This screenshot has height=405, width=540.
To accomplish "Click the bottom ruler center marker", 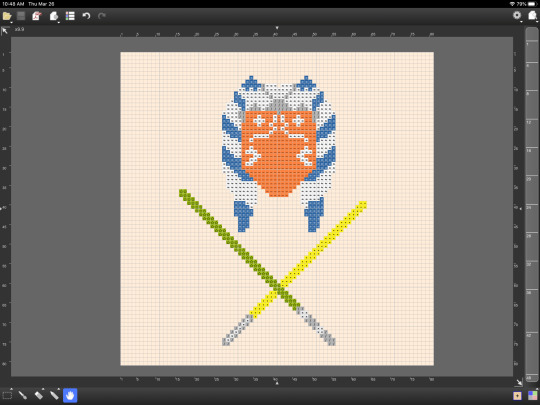I will point(277,383).
